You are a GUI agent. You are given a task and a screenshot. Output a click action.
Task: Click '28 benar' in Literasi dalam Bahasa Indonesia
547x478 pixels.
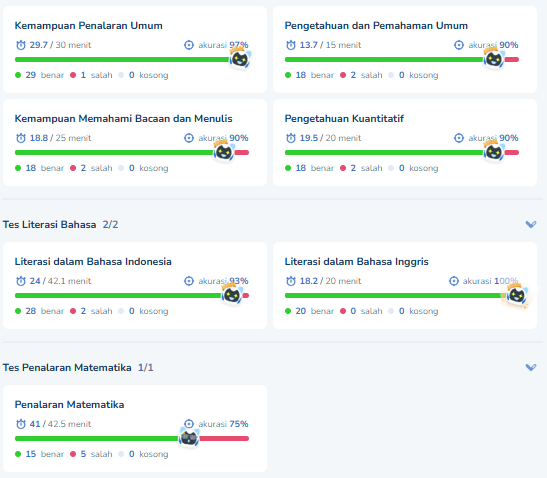click(45, 311)
